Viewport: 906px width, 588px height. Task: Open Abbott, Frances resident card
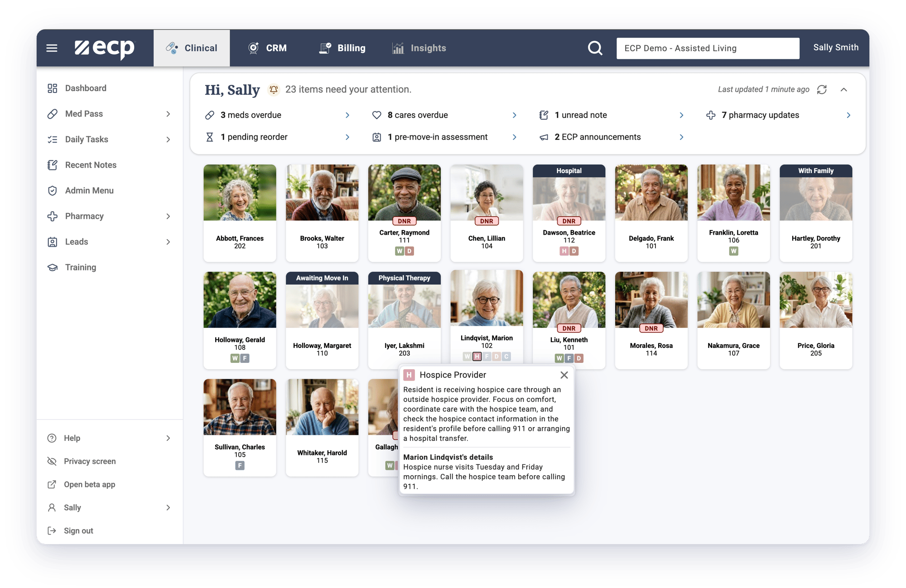[240, 213]
